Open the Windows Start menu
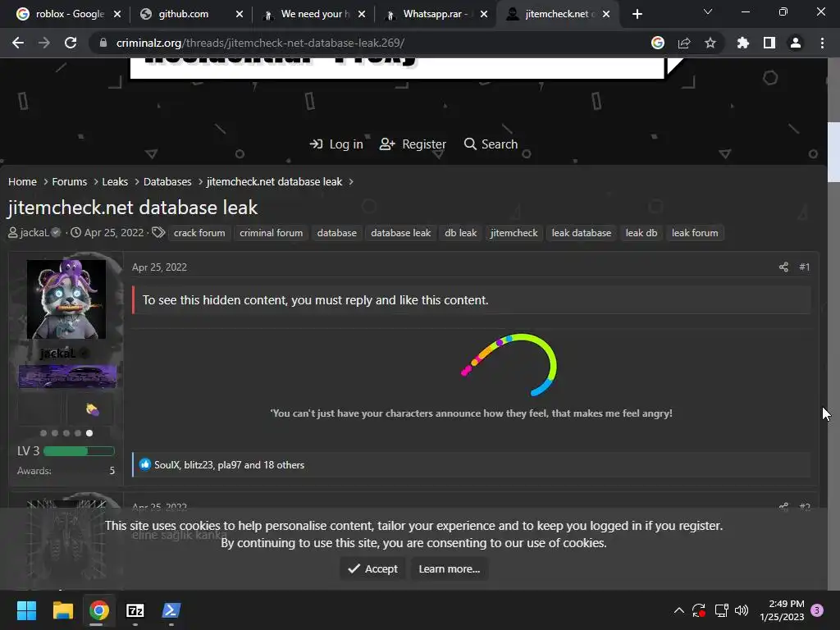 pyautogui.click(x=26, y=610)
